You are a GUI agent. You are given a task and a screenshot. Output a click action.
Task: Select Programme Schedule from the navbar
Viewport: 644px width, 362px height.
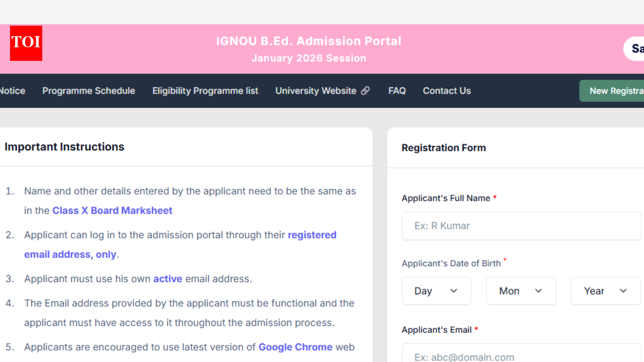89,90
